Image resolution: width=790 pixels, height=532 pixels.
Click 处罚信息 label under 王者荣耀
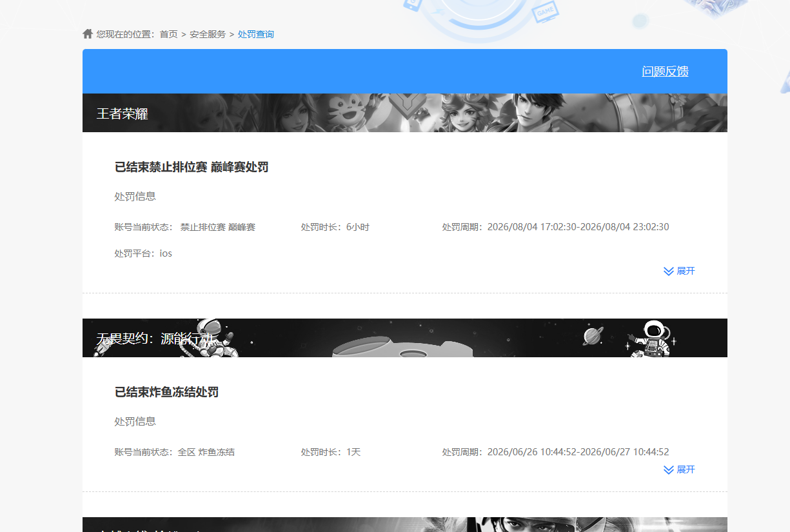[135, 197]
